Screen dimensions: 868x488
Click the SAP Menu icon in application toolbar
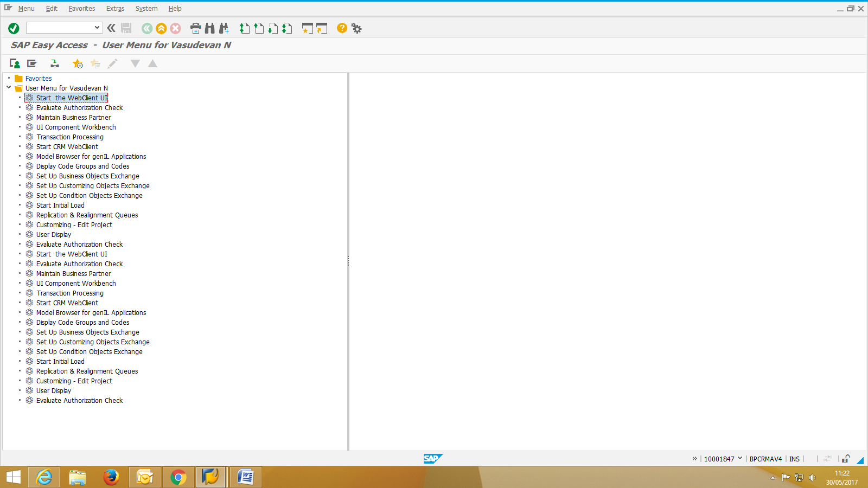coord(32,63)
